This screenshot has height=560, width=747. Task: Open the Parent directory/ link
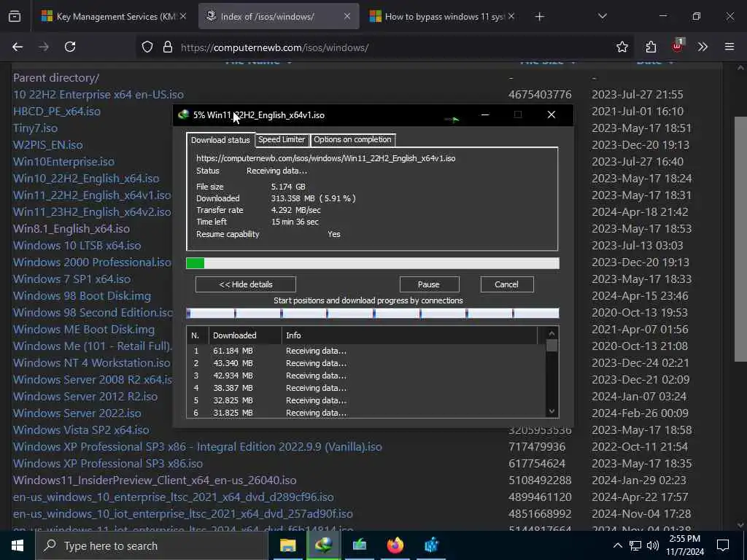(56, 77)
